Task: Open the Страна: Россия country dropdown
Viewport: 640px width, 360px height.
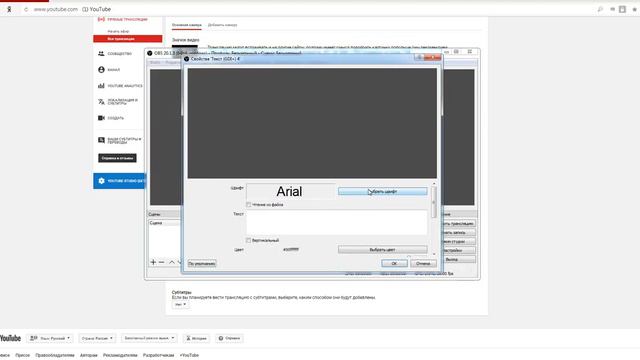Action: 97,338
